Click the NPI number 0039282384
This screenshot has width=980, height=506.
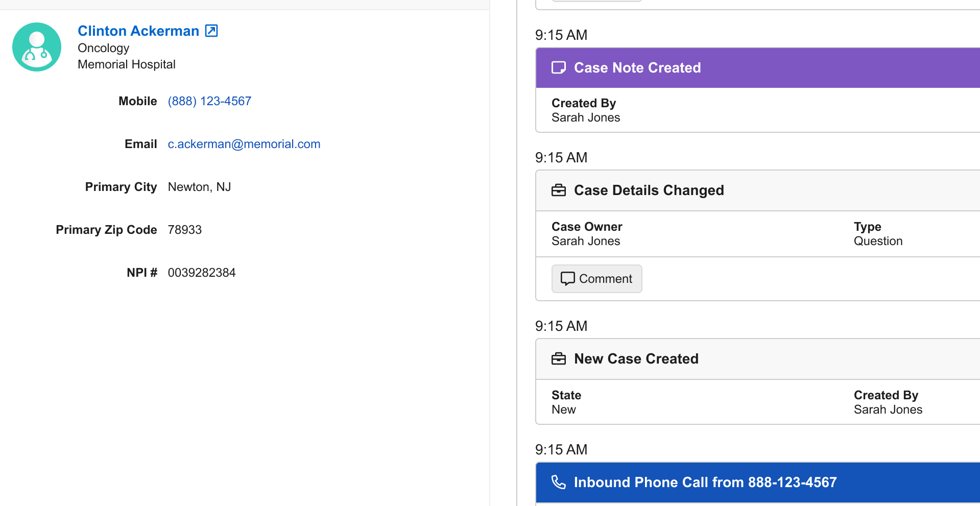coord(202,273)
